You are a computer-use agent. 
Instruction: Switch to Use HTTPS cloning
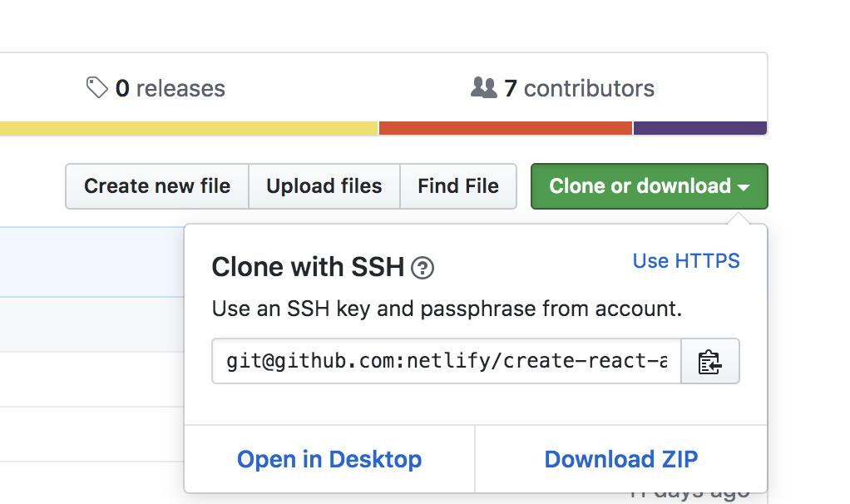(686, 261)
